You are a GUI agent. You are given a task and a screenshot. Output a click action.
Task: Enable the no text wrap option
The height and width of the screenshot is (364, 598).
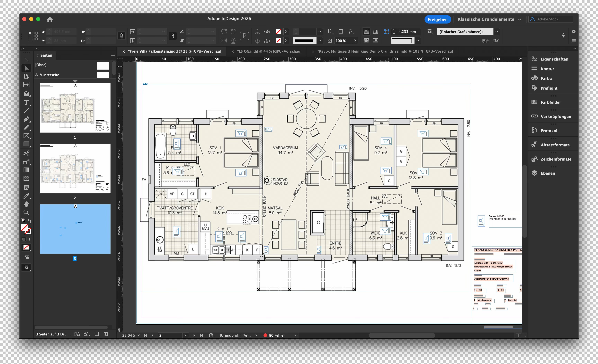pyautogui.click(x=366, y=31)
